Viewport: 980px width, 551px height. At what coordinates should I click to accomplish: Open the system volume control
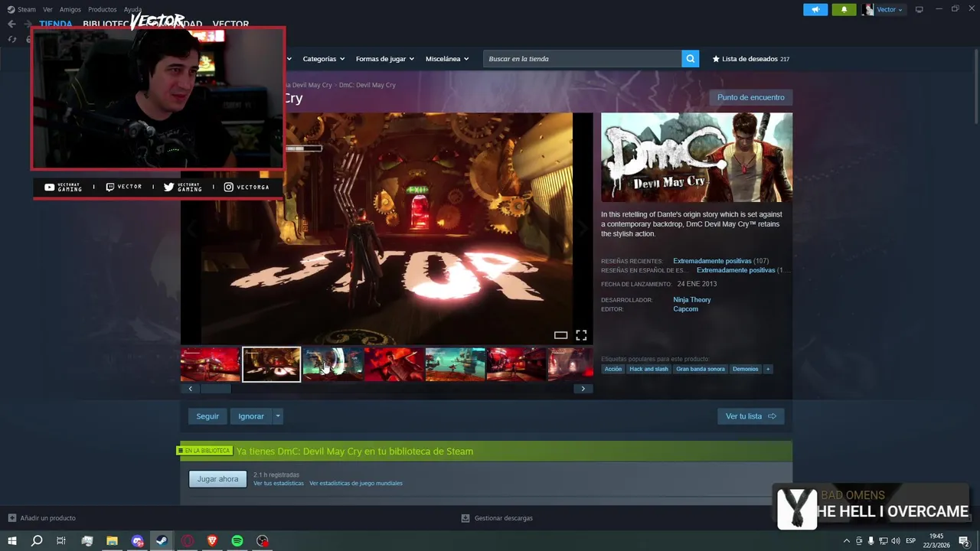point(896,541)
